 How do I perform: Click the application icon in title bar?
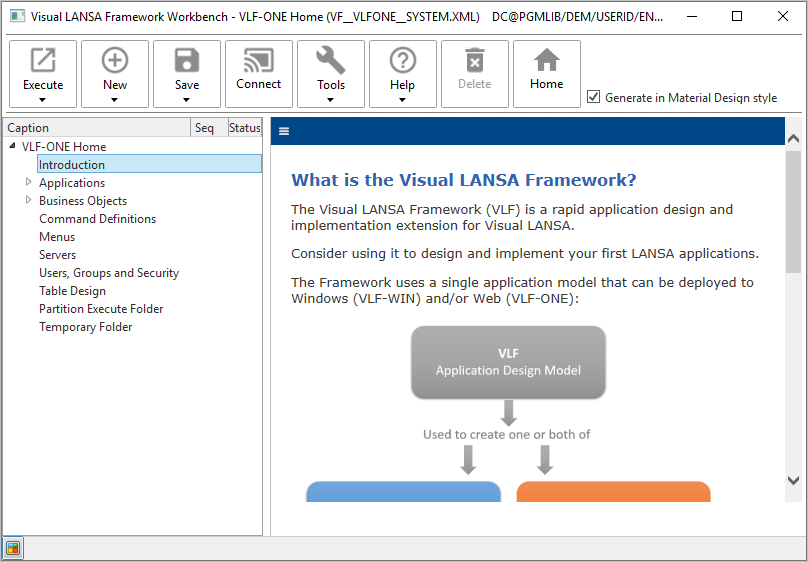pos(18,16)
